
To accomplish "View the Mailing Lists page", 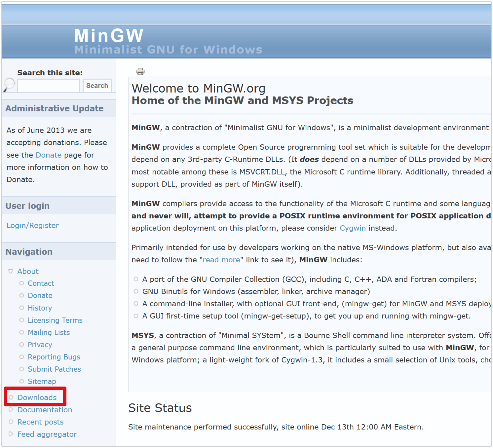I will pos(49,332).
